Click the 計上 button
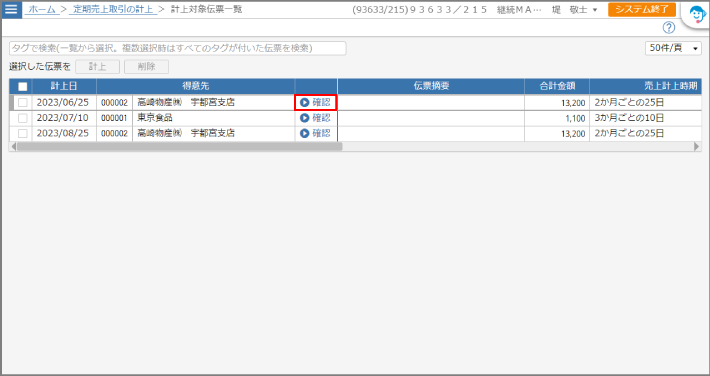Viewport: 710px width, 376px height. (97, 67)
